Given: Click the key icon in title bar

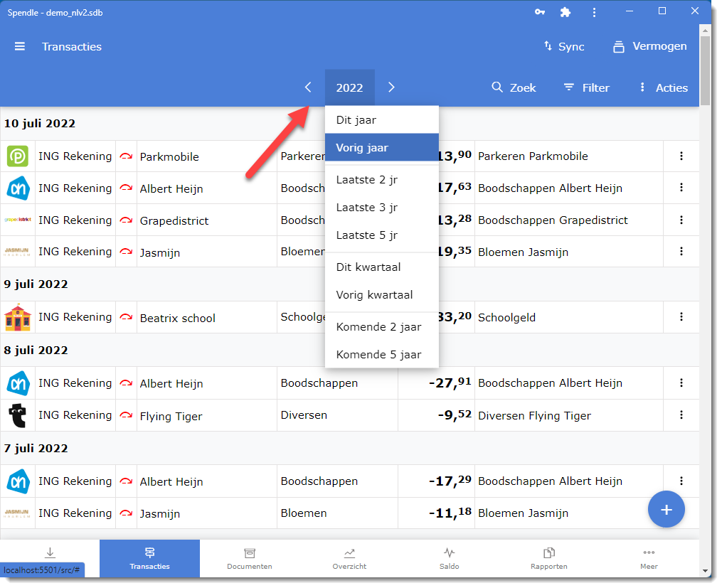Looking at the screenshot, I should coord(540,12).
